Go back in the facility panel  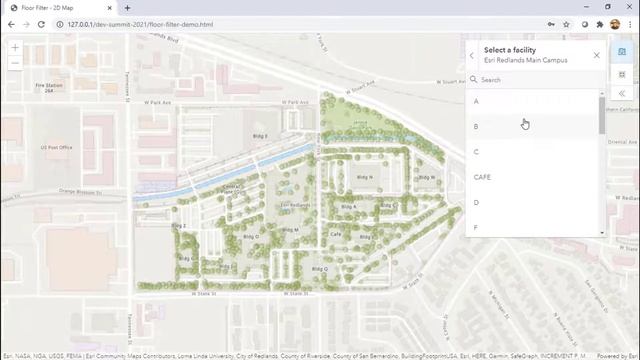(472, 55)
